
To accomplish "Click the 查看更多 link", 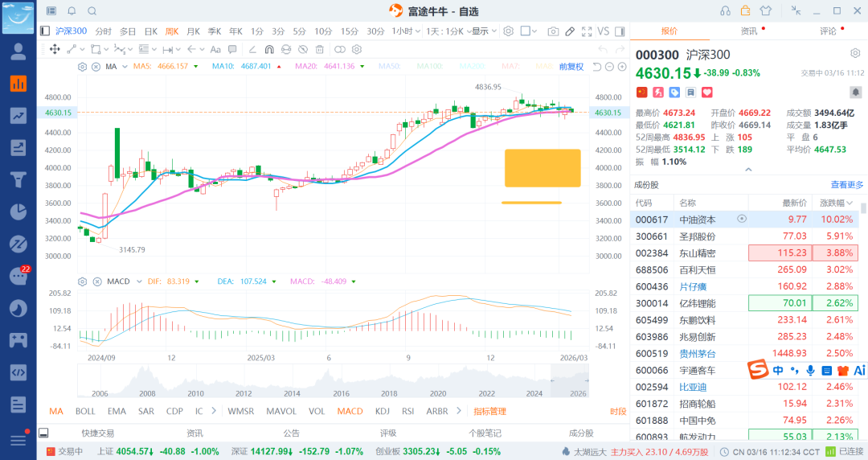I will [x=847, y=185].
